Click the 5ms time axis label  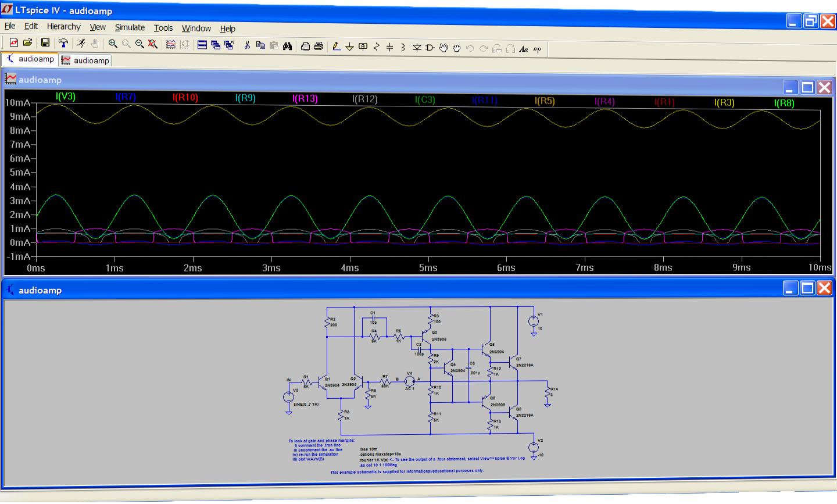tap(428, 267)
